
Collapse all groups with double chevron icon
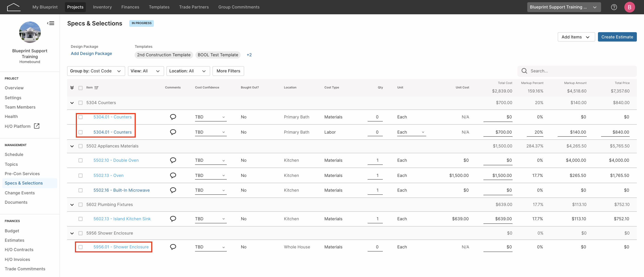click(72, 88)
